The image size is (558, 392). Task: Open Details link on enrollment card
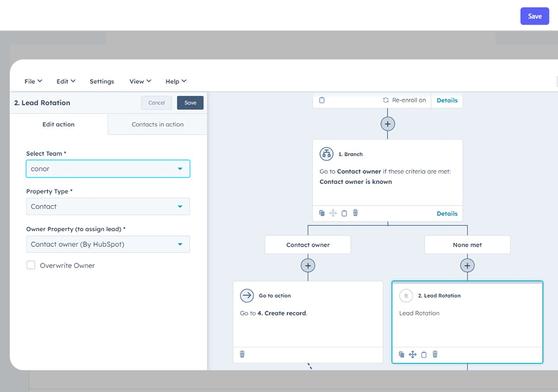[x=447, y=100]
